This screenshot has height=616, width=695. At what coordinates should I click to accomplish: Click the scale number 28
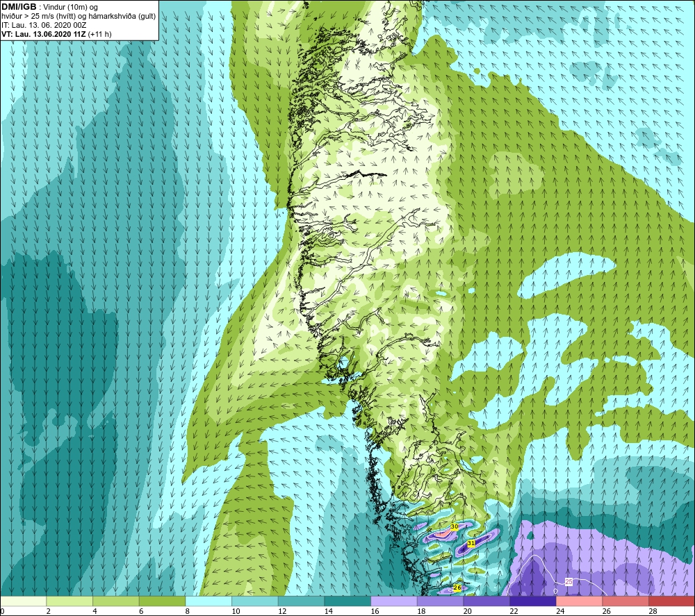point(653,611)
